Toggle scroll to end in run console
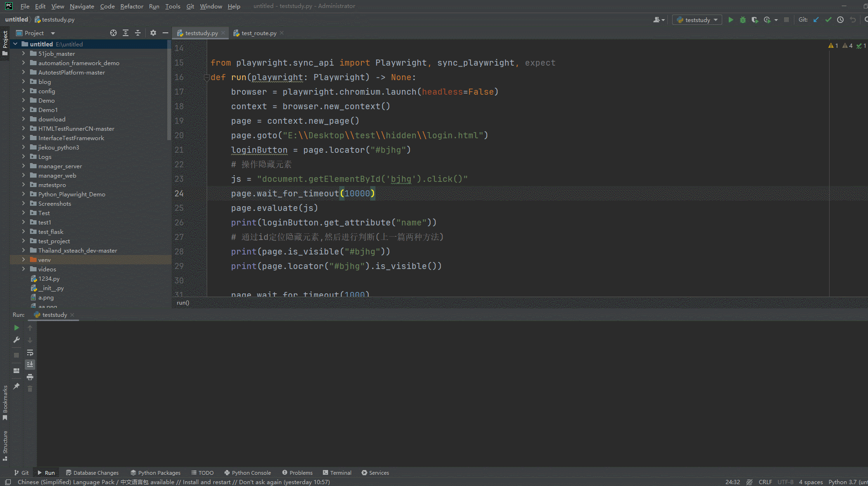868x486 pixels. click(x=30, y=364)
